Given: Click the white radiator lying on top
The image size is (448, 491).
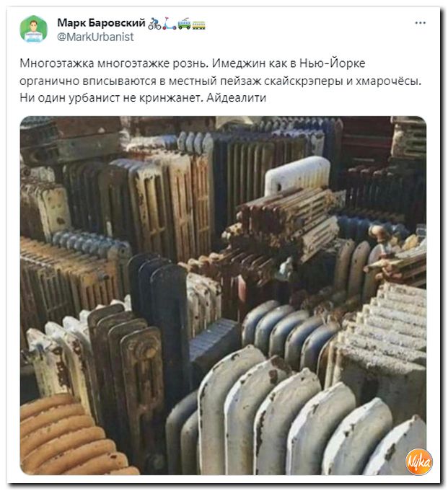Looking at the screenshot, I should coord(297,175).
